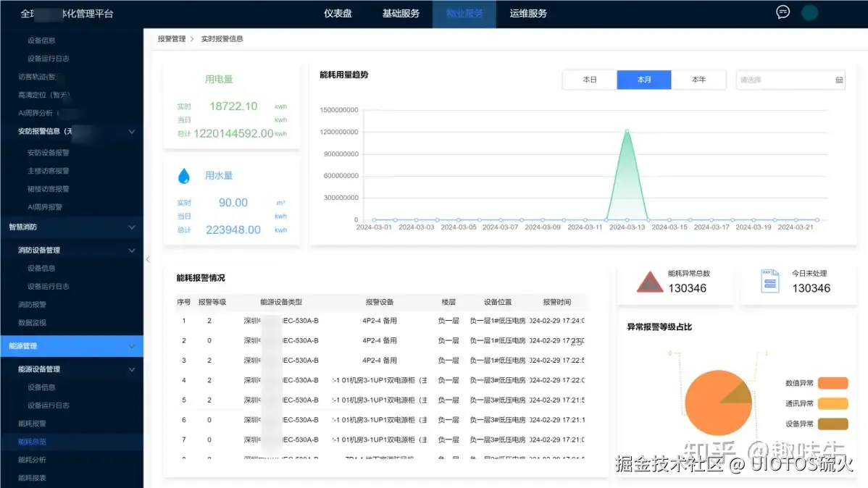Select table row with 序号 4
The height and width of the screenshot is (488, 868).
click(380, 380)
